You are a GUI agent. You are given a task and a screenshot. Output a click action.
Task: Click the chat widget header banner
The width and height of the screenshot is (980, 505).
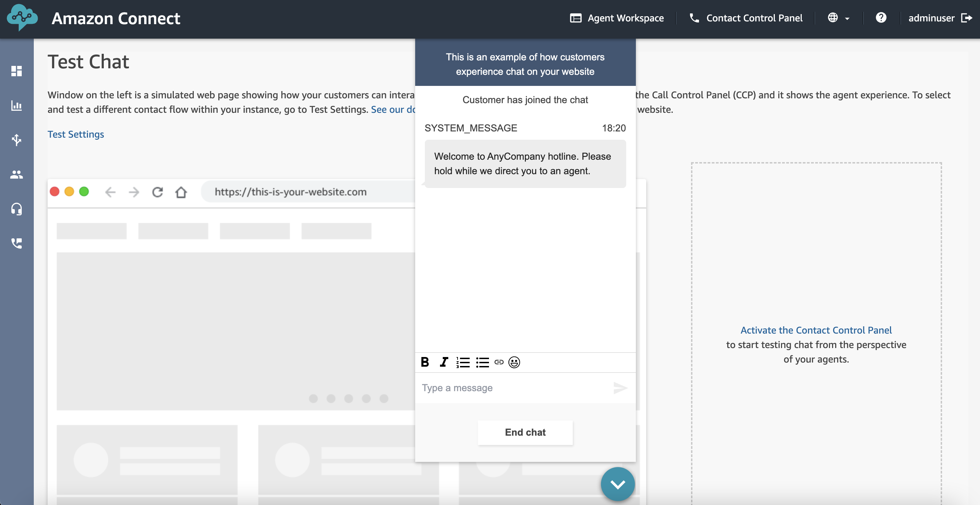[x=525, y=63]
